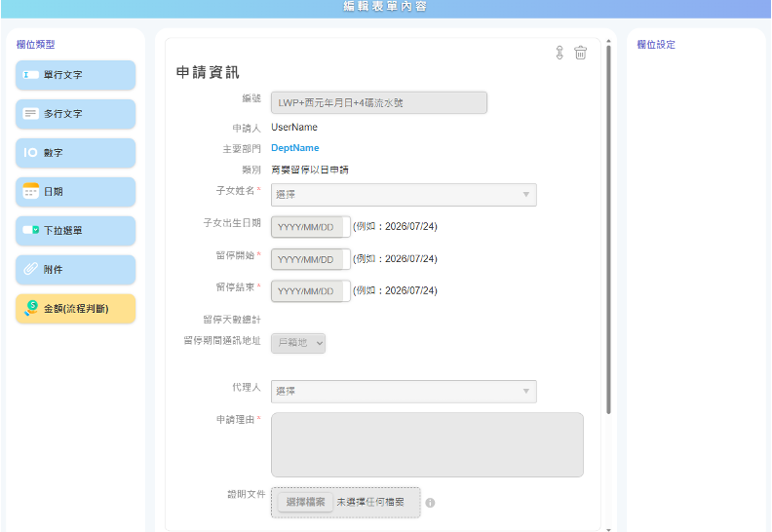Click the 選擇檔案 file button
The image size is (772, 532).
tap(305, 502)
